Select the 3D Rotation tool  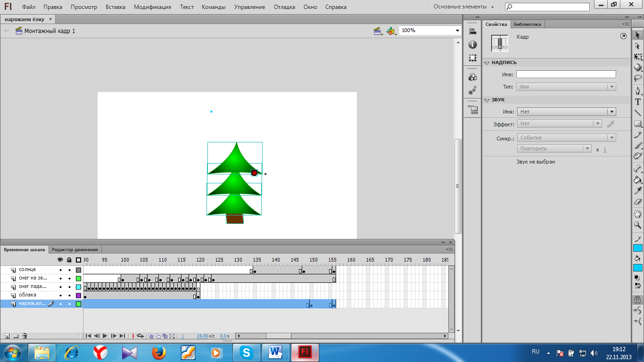pyautogui.click(x=637, y=67)
